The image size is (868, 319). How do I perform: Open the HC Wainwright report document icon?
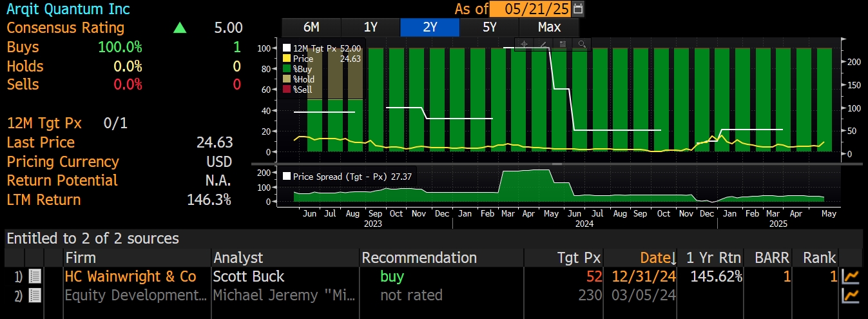pos(35,276)
